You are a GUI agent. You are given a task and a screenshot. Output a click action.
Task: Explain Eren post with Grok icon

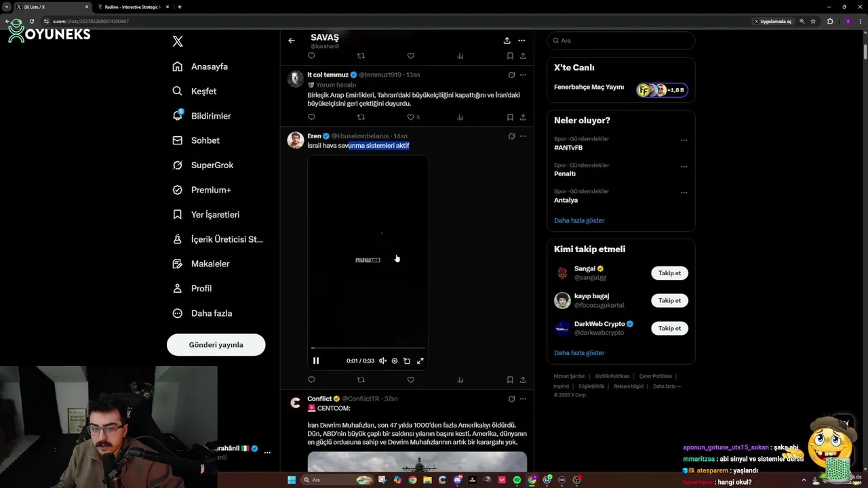(511, 136)
